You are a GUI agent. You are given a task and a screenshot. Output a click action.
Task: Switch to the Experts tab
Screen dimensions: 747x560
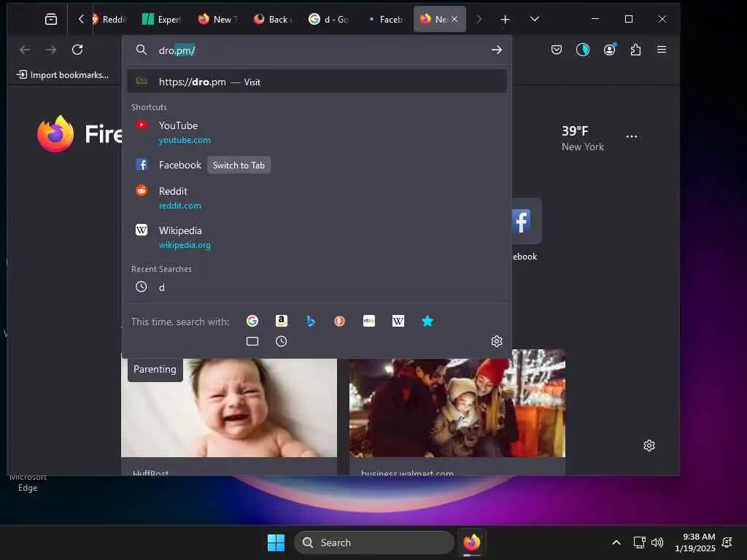tap(162, 19)
